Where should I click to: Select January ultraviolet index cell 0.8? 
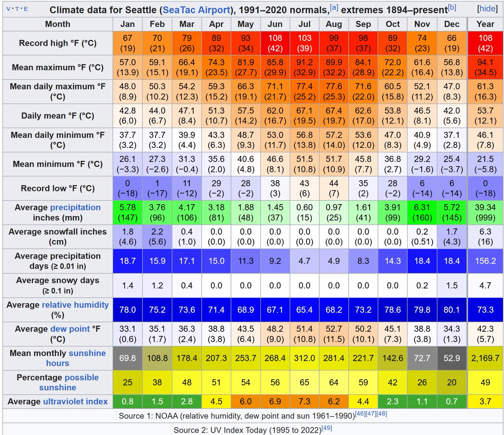point(128,402)
